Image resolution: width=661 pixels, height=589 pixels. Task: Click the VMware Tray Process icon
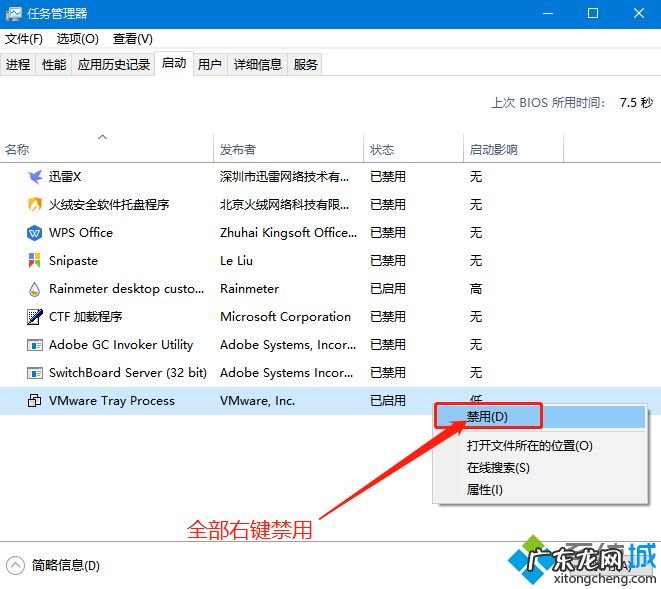pos(35,401)
